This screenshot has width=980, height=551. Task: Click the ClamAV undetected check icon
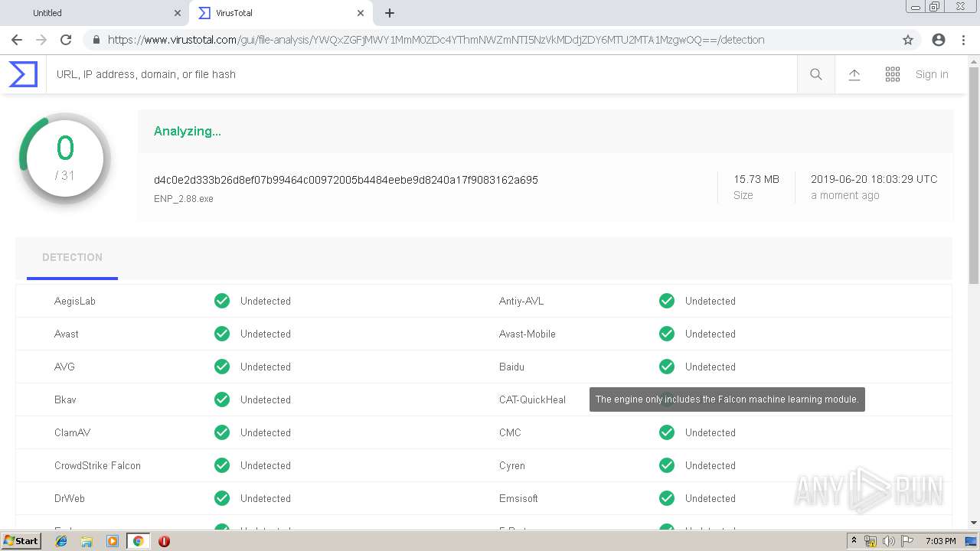(222, 432)
